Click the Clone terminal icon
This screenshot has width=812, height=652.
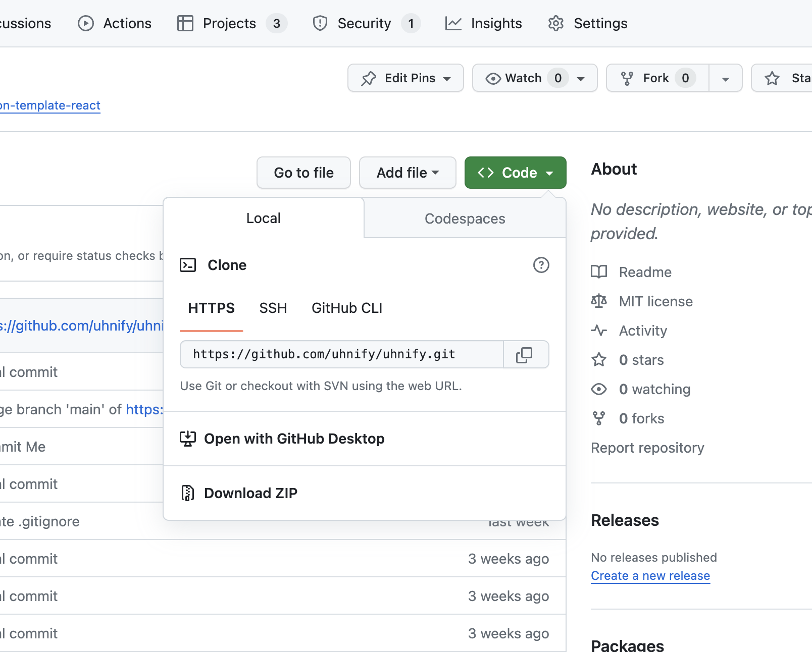pos(188,265)
